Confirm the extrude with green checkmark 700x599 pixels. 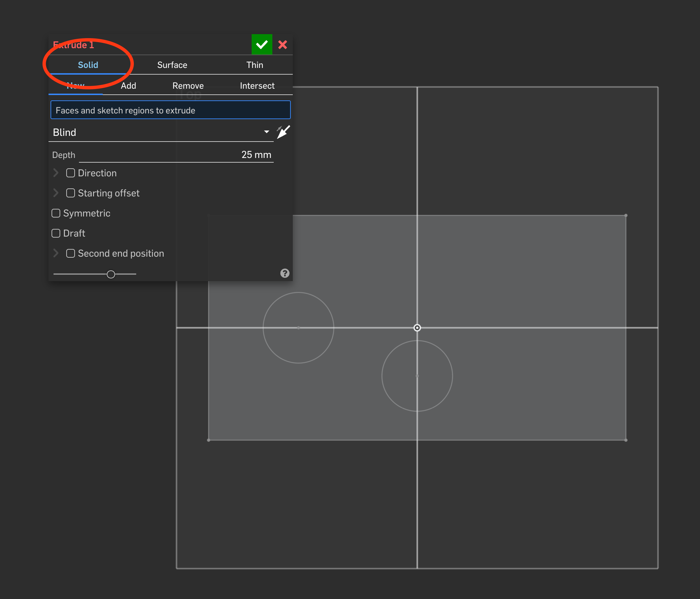(261, 45)
